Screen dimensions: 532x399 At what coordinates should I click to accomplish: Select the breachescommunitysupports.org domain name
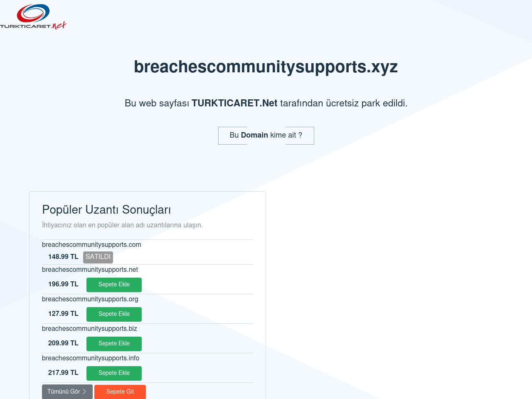pos(90,299)
